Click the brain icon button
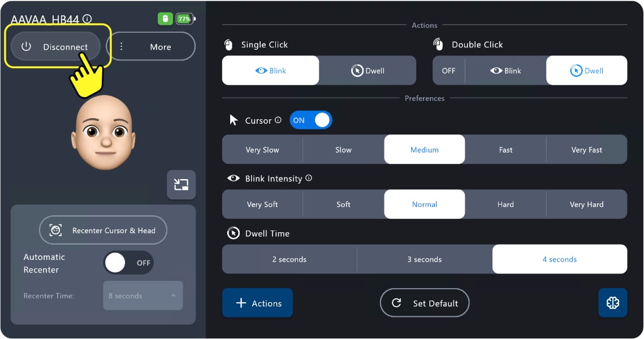Viewport: 644px width, 339px height. coord(613,303)
